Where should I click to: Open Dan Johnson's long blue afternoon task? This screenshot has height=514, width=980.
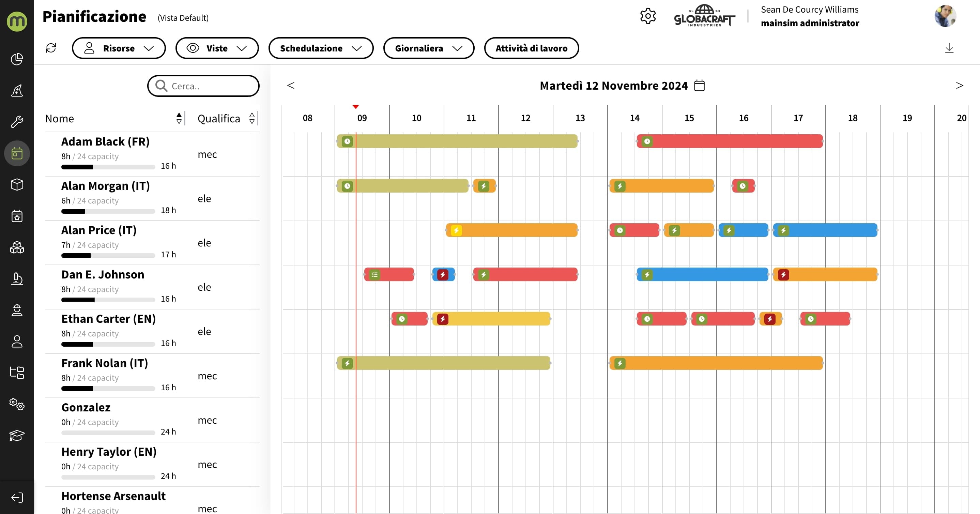tap(702, 274)
